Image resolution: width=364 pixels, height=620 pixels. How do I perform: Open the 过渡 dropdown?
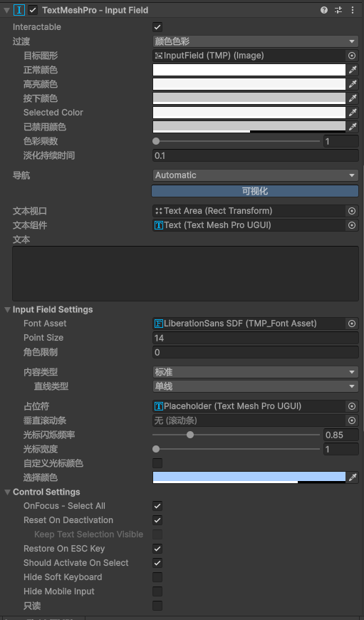click(255, 41)
